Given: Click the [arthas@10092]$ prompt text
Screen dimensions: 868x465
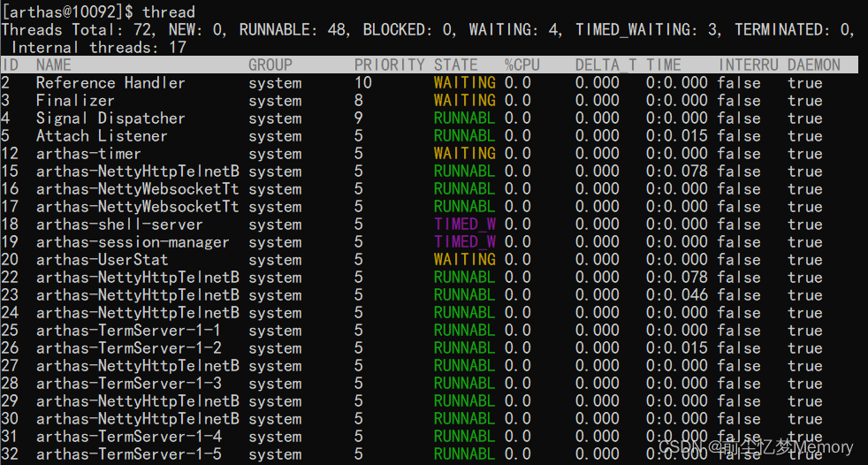Looking at the screenshot, I should [x=67, y=11].
